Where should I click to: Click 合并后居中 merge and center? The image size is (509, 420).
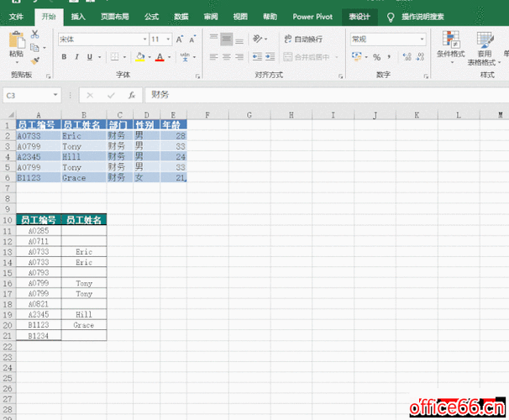pos(307,57)
